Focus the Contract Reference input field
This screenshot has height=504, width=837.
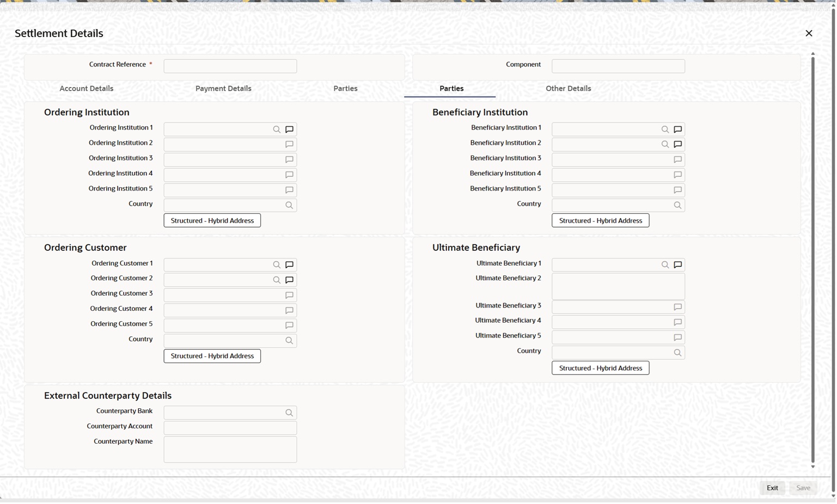pyautogui.click(x=230, y=66)
